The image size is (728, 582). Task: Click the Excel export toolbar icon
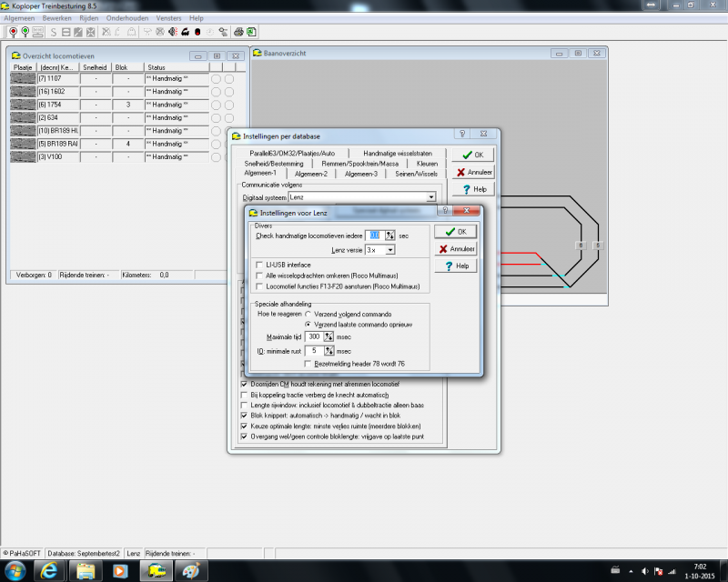tap(251, 32)
